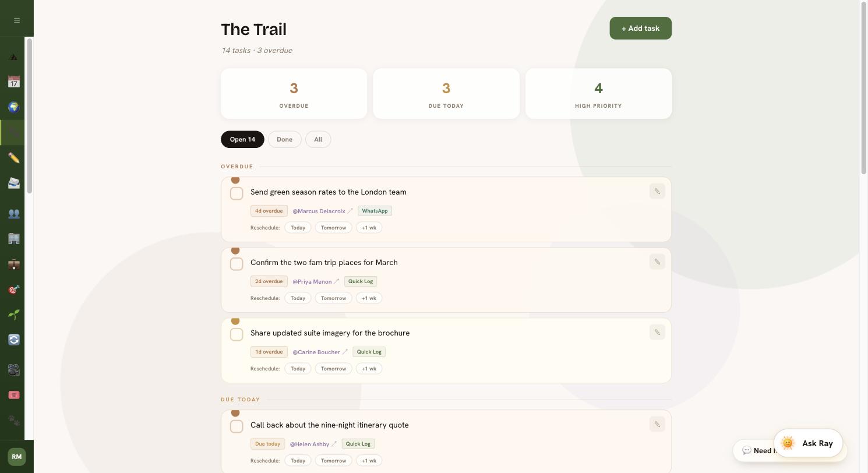Click the '+ Add task' button
This screenshot has height=473, width=868.
[640, 29]
